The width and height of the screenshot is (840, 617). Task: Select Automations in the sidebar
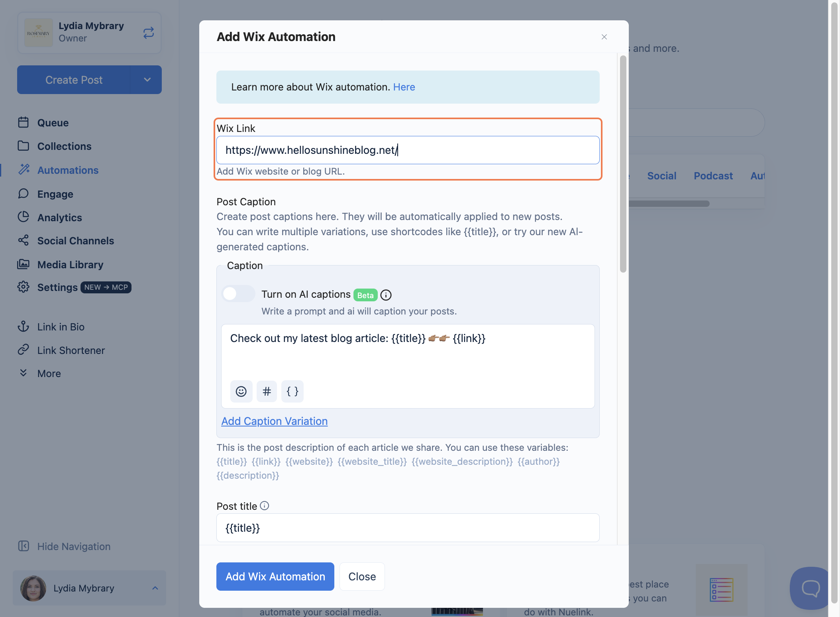[68, 170]
